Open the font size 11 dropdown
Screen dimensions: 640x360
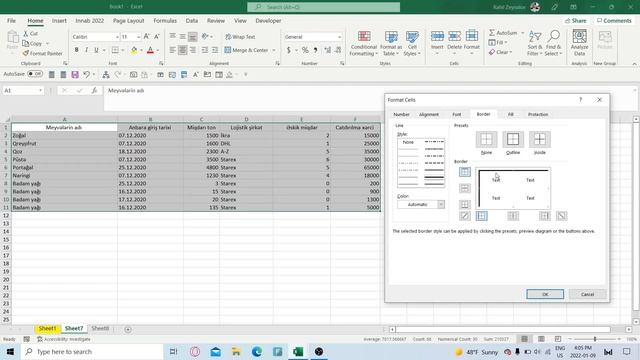coord(139,37)
